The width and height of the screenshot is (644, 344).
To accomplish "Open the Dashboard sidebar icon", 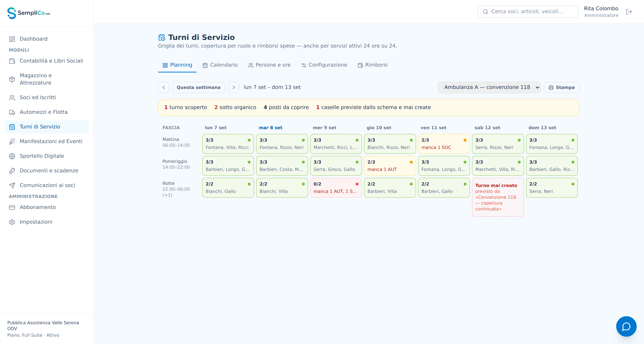I will (x=12, y=39).
